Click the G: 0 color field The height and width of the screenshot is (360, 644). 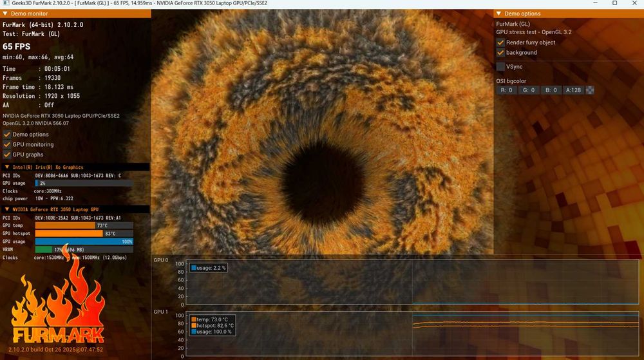529,90
